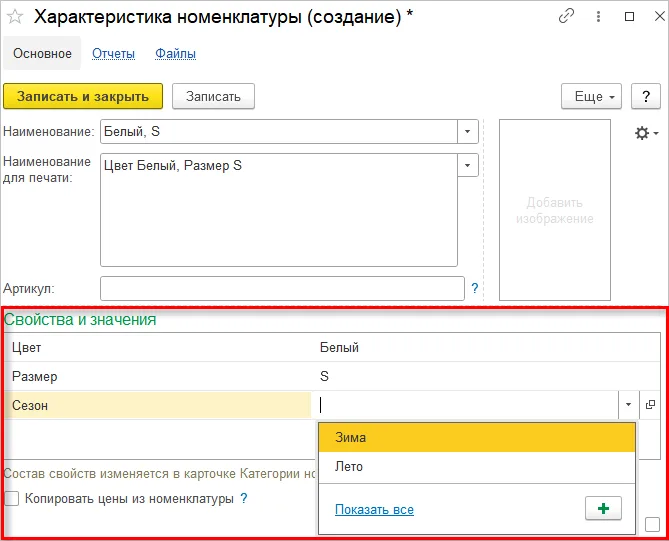Create new value with green plus

click(x=603, y=509)
